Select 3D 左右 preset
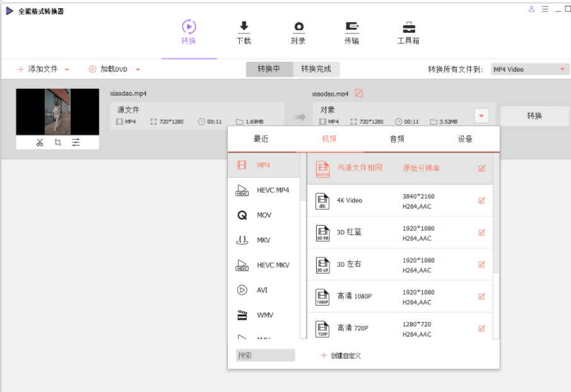 (400, 265)
